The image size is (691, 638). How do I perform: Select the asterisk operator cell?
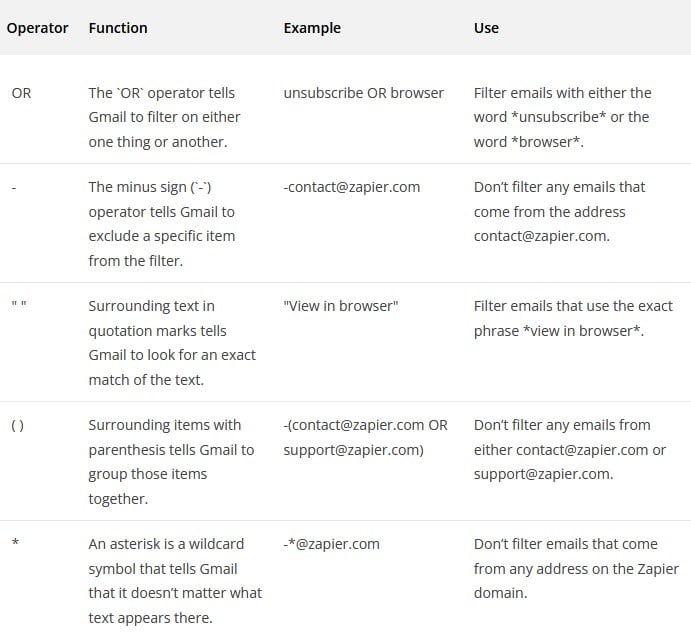point(14,544)
